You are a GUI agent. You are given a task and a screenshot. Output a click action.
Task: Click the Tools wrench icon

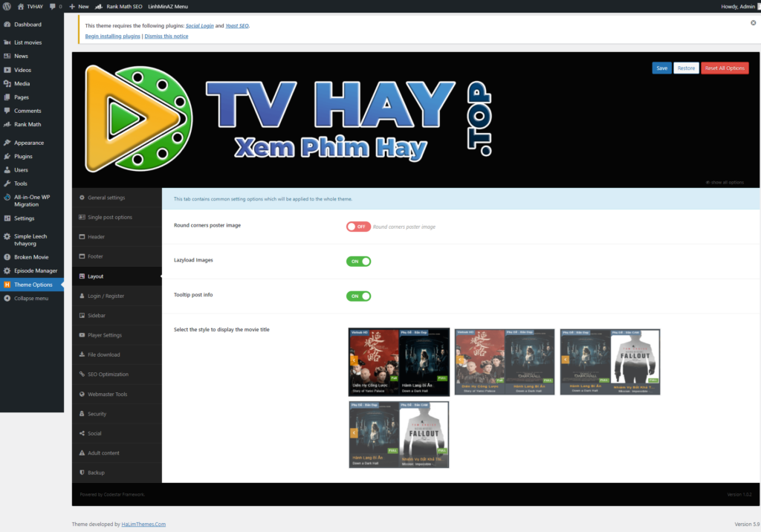pos(7,184)
